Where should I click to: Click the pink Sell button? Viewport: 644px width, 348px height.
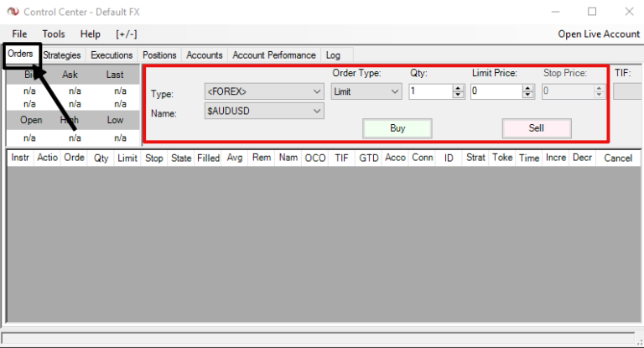point(537,128)
